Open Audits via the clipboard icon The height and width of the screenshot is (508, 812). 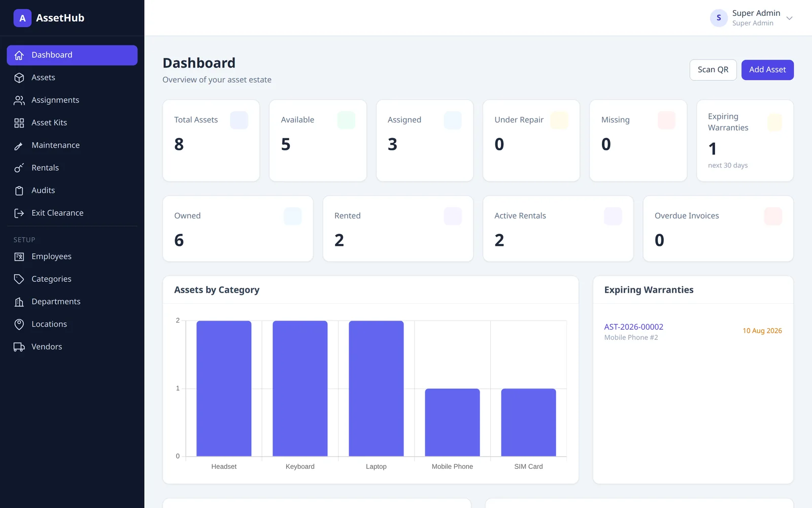tap(19, 190)
